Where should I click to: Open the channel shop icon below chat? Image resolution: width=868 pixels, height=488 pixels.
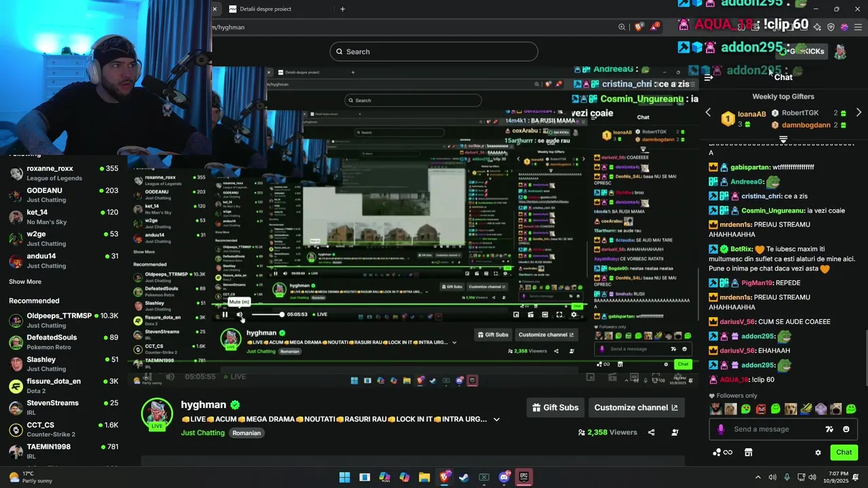[749, 452]
